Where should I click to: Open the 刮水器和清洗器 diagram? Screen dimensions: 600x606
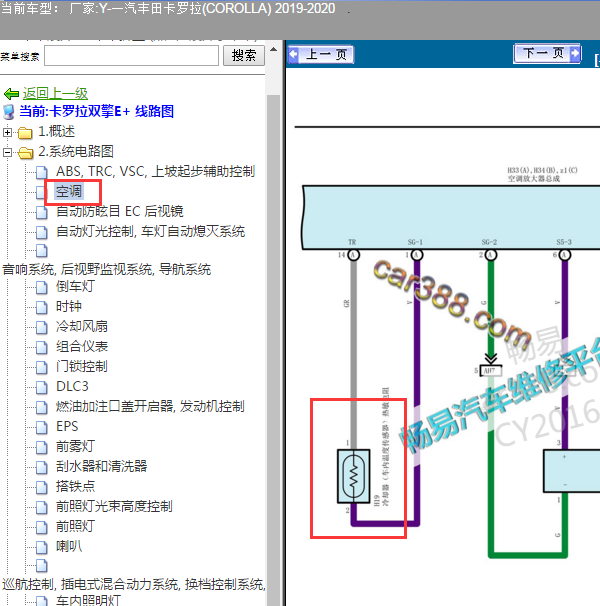[x=101, y=466]
